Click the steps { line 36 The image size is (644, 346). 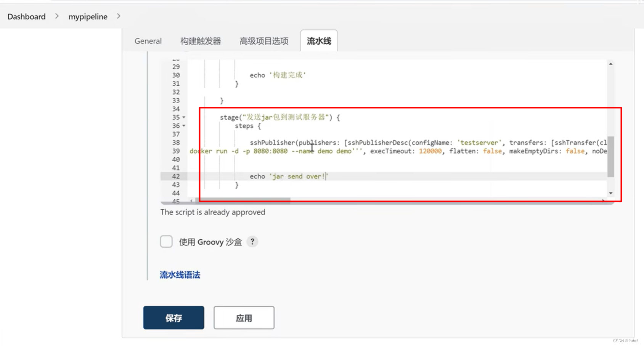click(248, 126)
